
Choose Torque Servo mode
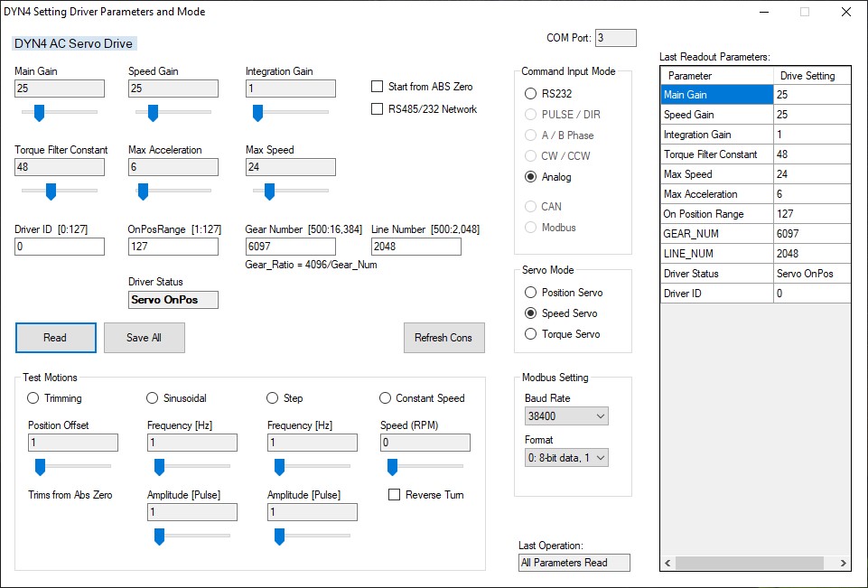[x=562, y=334]
